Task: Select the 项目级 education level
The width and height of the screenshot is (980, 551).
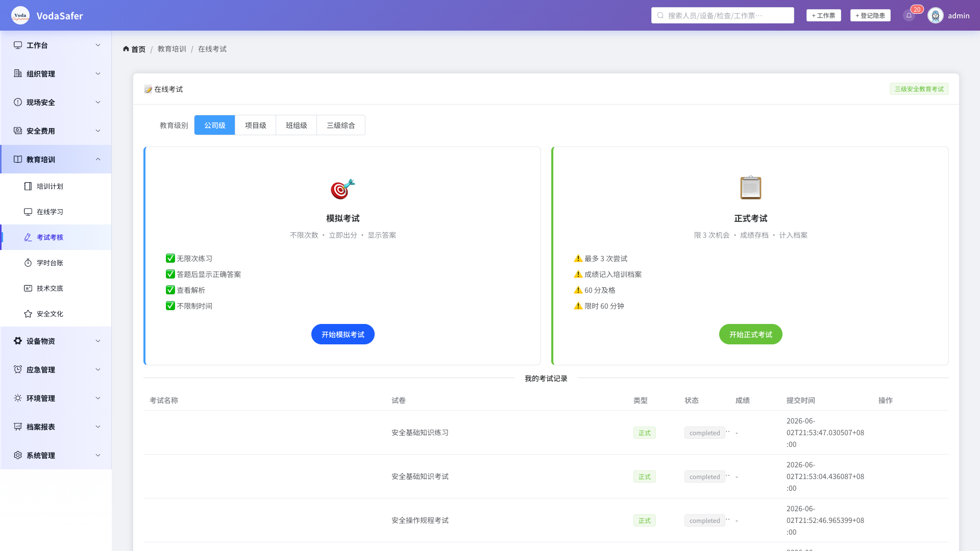Action: pyautogui.click(x=256, y=125)
